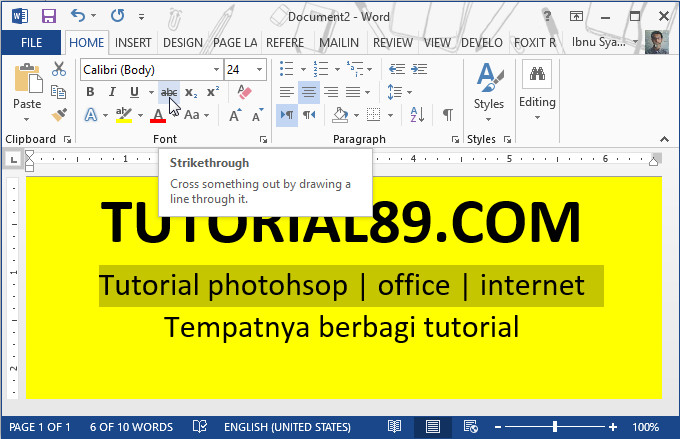The image size is (680, 439).
Task: Click the Read Mode view icon
Action: (x=394, y=427)
